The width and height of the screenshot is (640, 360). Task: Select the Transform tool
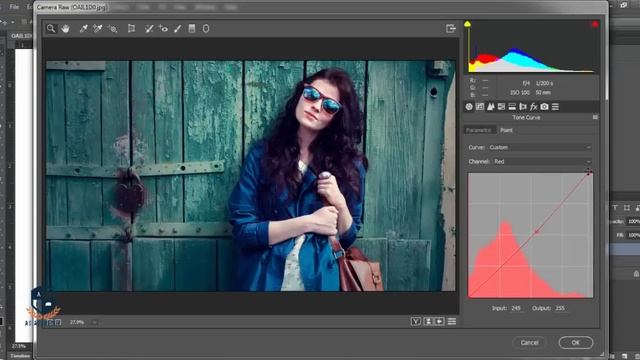coord(131,29)
